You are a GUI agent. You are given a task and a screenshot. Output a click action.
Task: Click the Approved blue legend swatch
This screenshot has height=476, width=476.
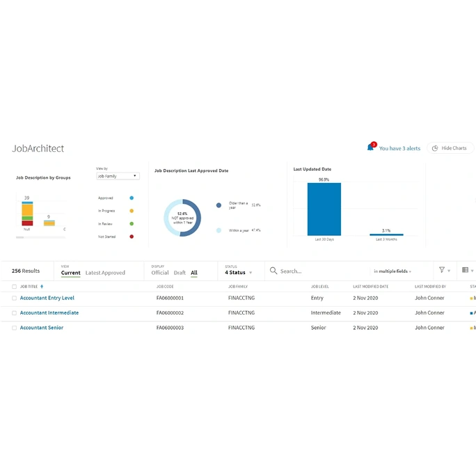(x=132, y=198)
